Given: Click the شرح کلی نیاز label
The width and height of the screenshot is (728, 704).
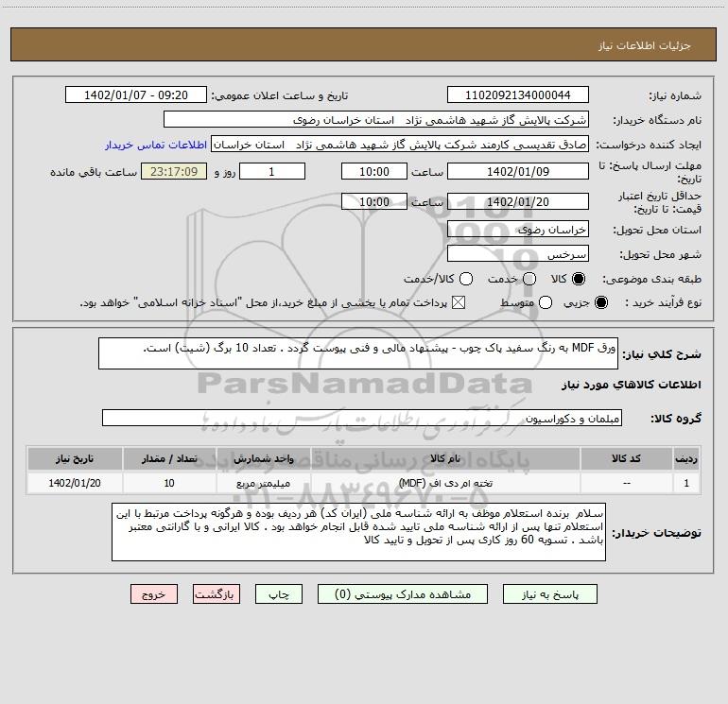Looking at the screenshot, I should pyautogui.click(x=662, y=354).
